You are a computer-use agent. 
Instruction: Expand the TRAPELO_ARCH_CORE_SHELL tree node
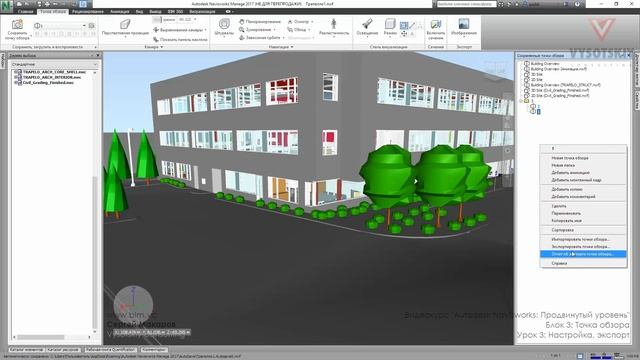point(15,72)
